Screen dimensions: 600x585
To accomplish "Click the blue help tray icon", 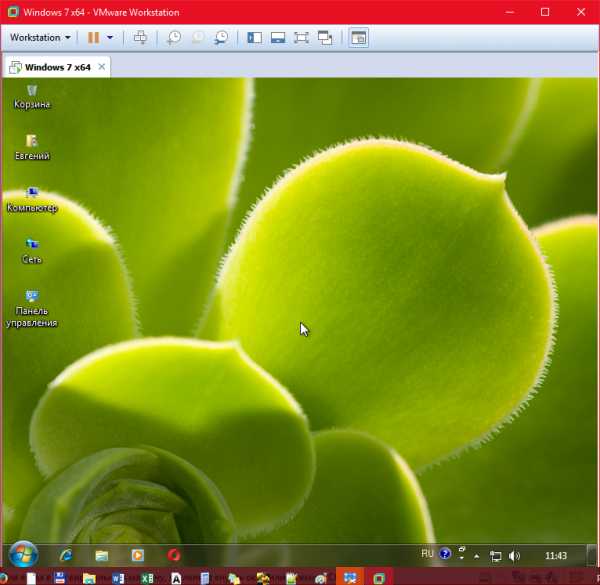I will pyautogui.click(x=445, y=554).
